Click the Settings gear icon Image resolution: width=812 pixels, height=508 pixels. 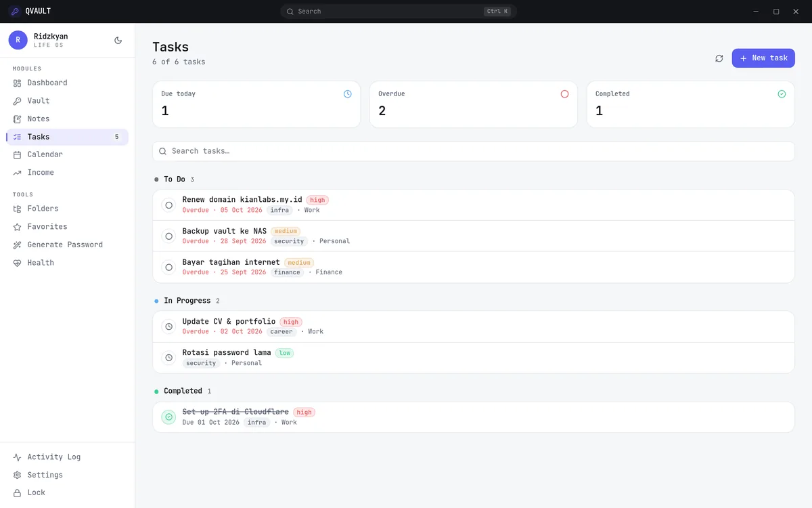point(18,475)
